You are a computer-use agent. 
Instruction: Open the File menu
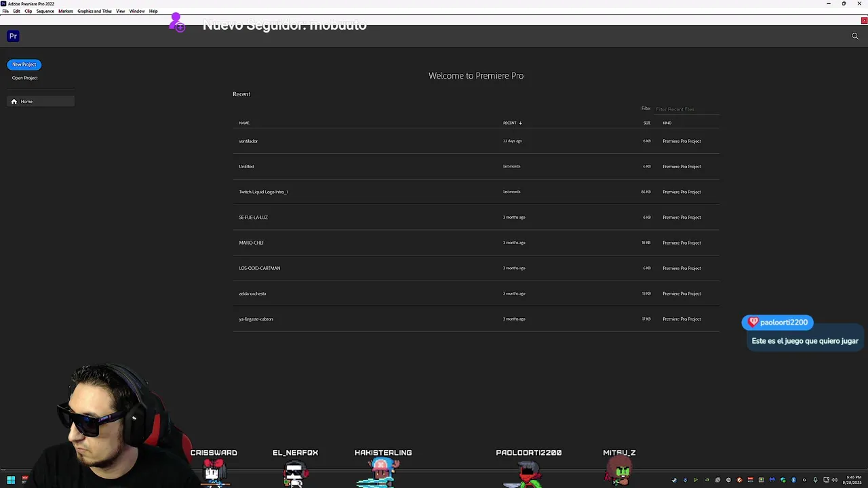click(5, 12)
